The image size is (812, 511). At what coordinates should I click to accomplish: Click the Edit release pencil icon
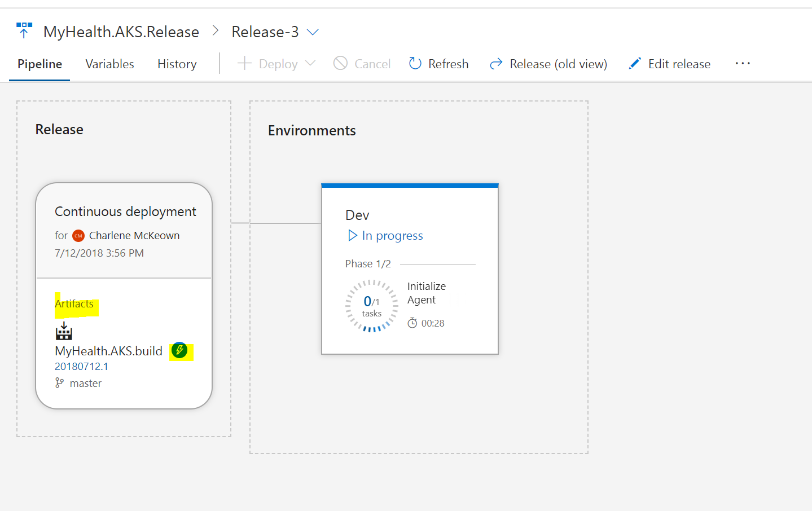coord(635,63)
